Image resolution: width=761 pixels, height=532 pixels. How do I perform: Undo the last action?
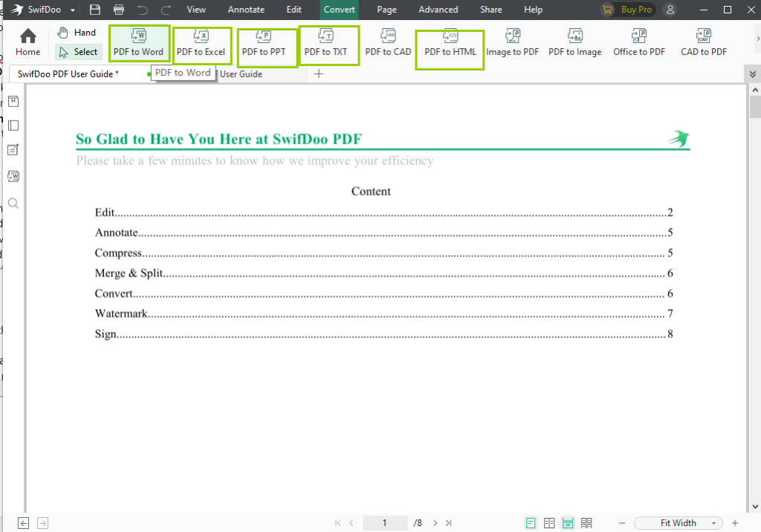(x=143, y=10)
